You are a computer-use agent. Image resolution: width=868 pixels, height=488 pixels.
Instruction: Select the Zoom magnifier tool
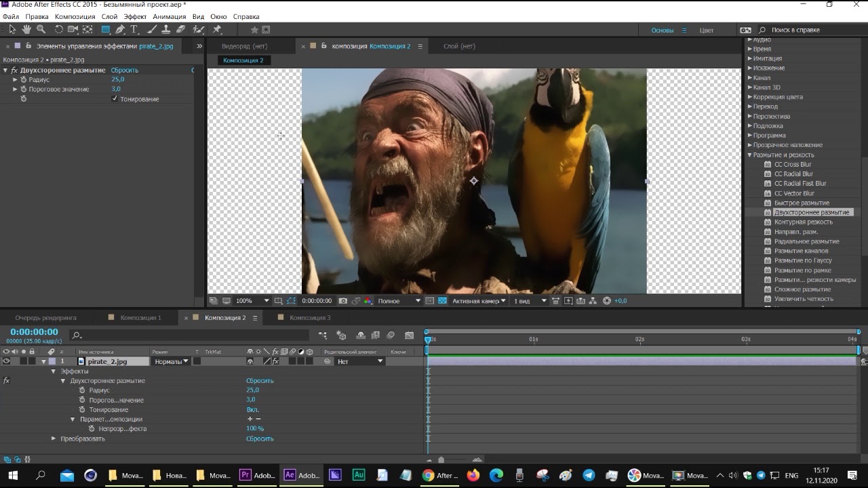[41, 29]
